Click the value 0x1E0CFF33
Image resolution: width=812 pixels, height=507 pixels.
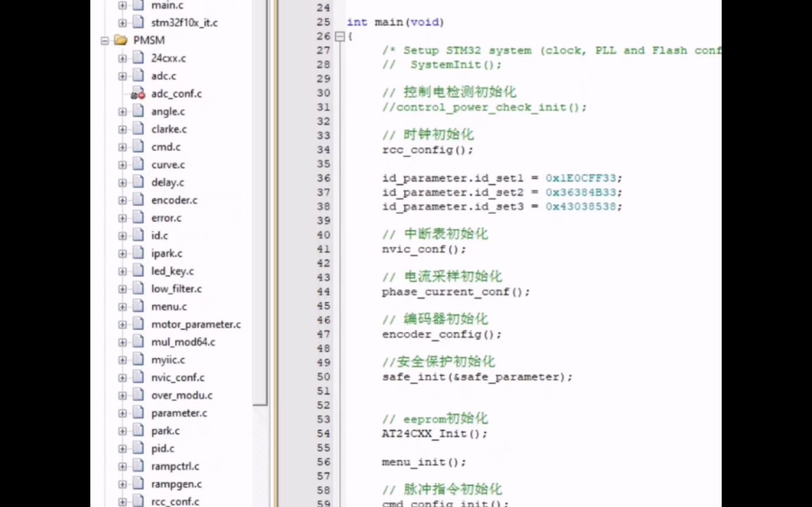(x=581, y=178)
